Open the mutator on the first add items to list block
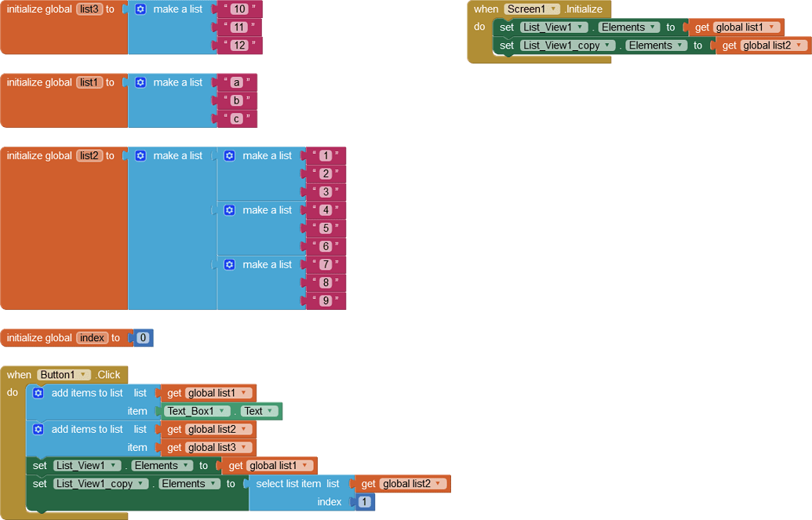The image size is (812, 520). point(38,393)
